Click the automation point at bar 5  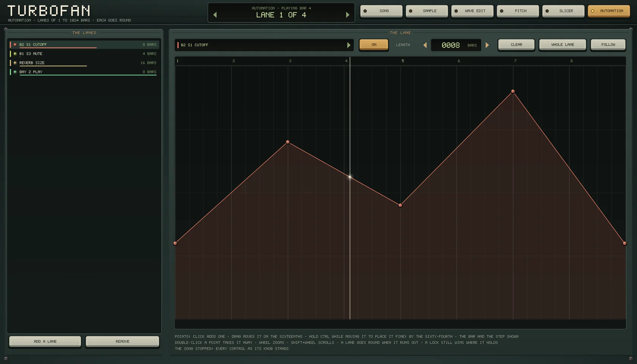[400, 205]
